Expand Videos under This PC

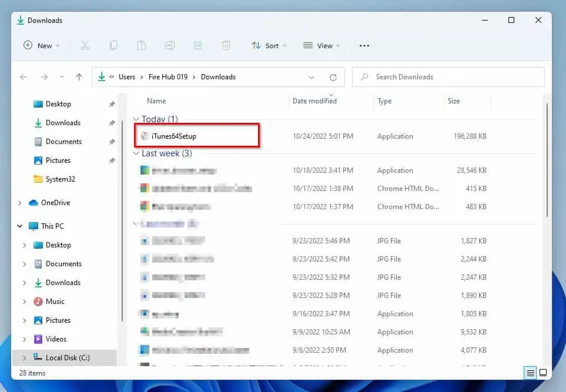(24, 339)
